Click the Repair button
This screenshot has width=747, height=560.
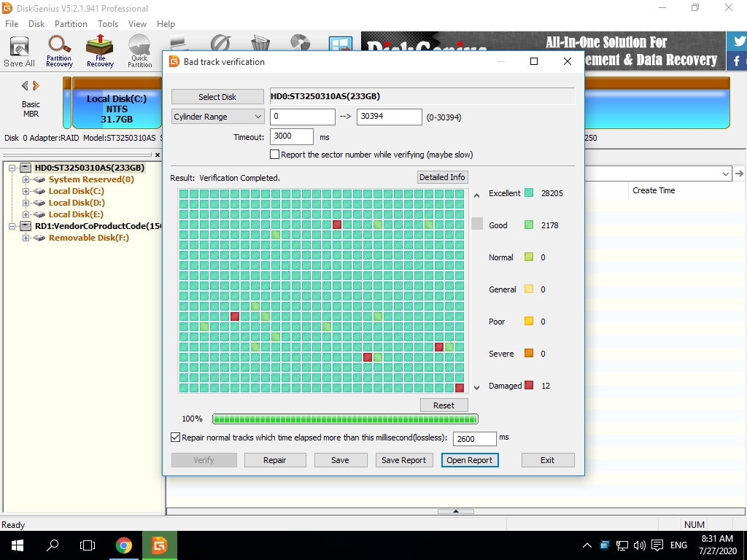tap(275, 460)
